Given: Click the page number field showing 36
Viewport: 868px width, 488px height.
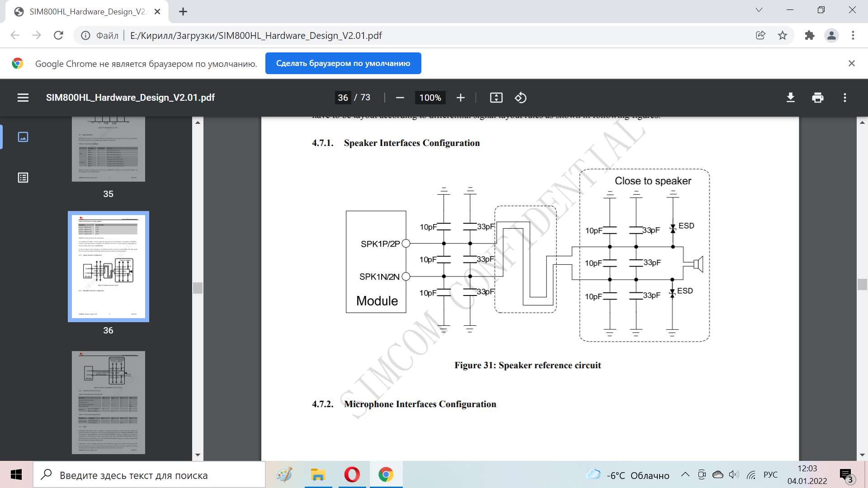Looking at the screenshot, I should pyautogui.click(x=343, y=98).
